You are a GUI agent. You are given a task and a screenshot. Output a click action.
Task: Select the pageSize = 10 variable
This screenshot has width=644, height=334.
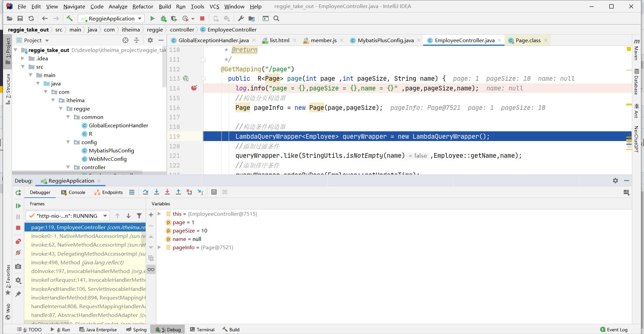[x=190, y=230]
